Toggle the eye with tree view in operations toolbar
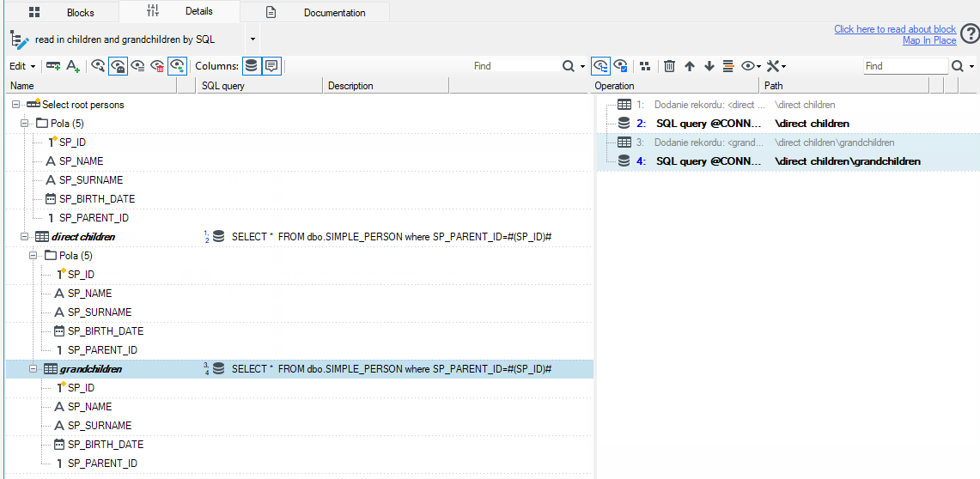Image resolution: width=980 pixels, height=479 pixels. click(x=600, y=65)
